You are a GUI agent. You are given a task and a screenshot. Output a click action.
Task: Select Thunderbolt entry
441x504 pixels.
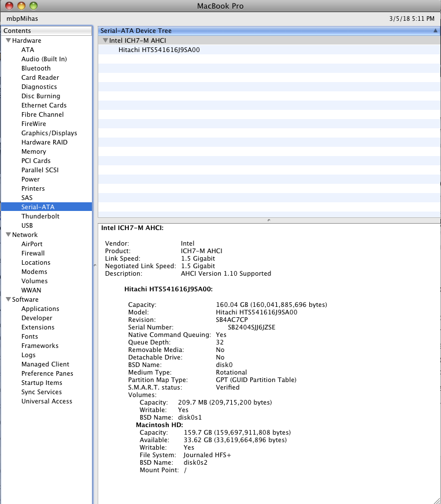coord(40,216)
